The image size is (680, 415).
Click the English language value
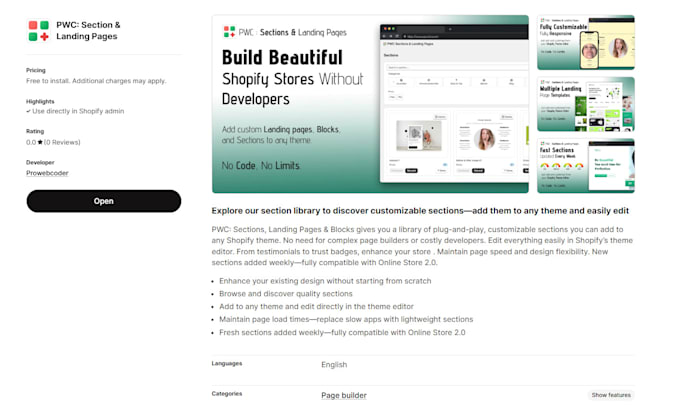coord(334,365)
